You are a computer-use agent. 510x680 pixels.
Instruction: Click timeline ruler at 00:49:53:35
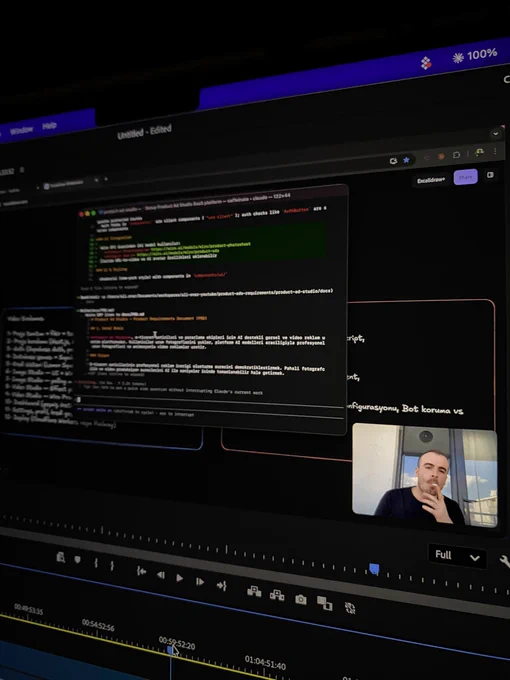pos(29,609)
